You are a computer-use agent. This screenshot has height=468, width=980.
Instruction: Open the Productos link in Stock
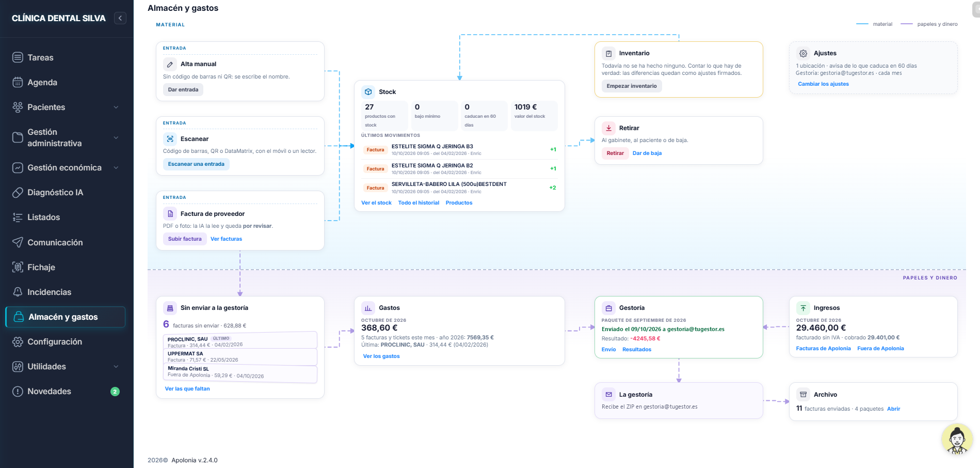(x=459, y=203)
